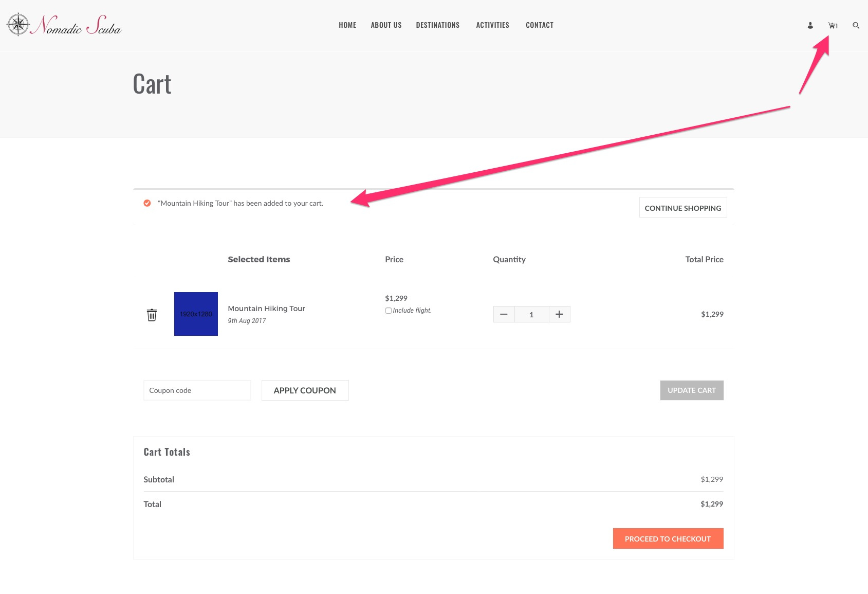The image size is (868, 594).
Task: Enable the Include flight checkbox
Action: [x=389, y=311]
